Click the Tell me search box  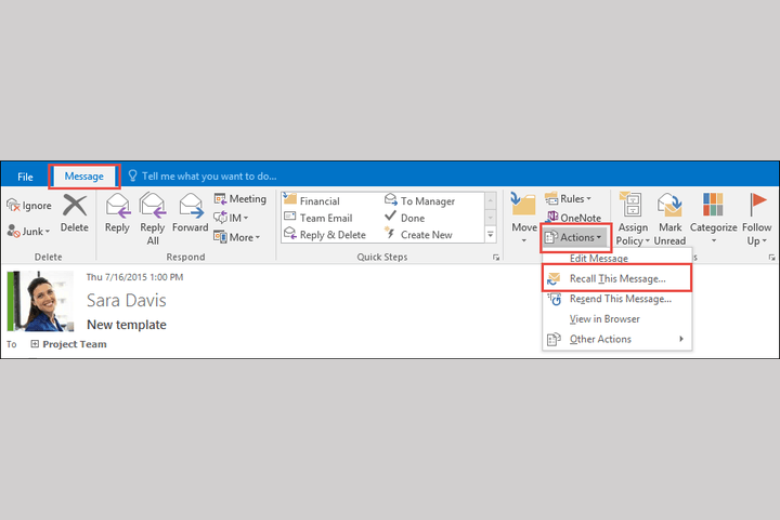click(209, 176)
